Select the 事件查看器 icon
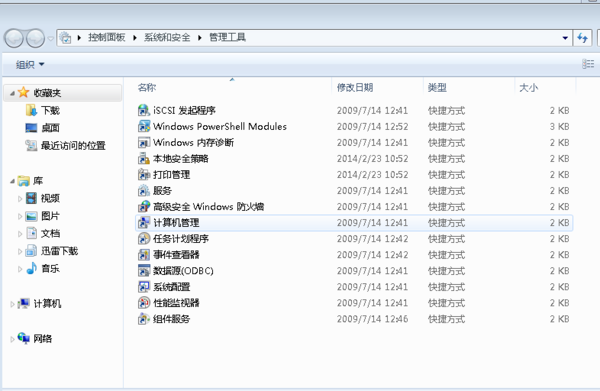600x391 pixels. point(143,255)
